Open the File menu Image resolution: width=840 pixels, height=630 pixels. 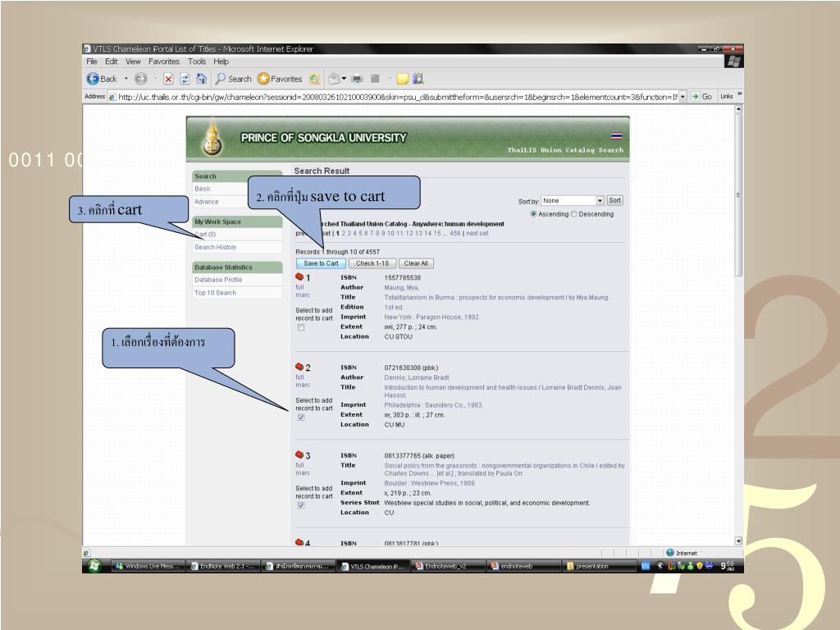pyautogui.click(x=92, y=62)
